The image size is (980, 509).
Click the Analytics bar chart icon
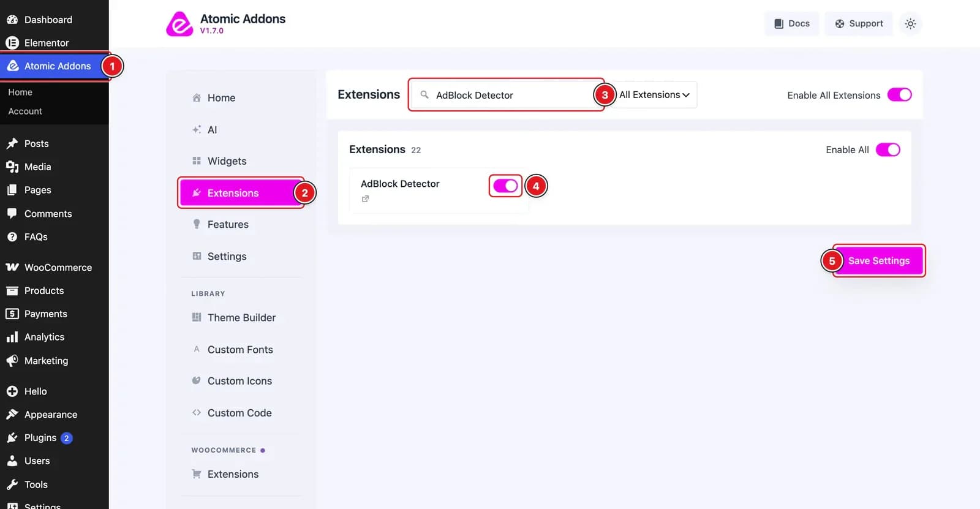pos(12,337)
